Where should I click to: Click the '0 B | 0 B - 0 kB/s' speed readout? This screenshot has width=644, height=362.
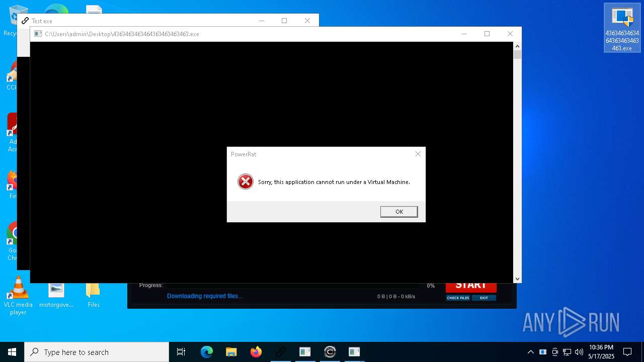(396, 297)
